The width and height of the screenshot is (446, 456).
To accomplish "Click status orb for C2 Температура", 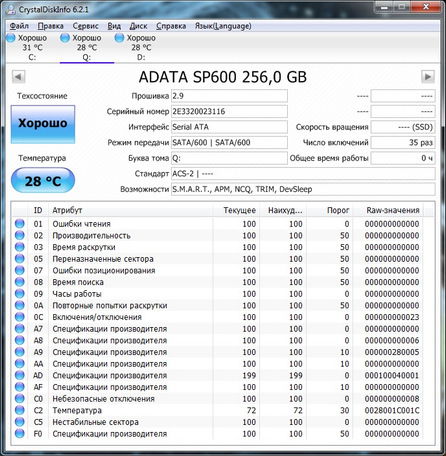I will point(20,410).
